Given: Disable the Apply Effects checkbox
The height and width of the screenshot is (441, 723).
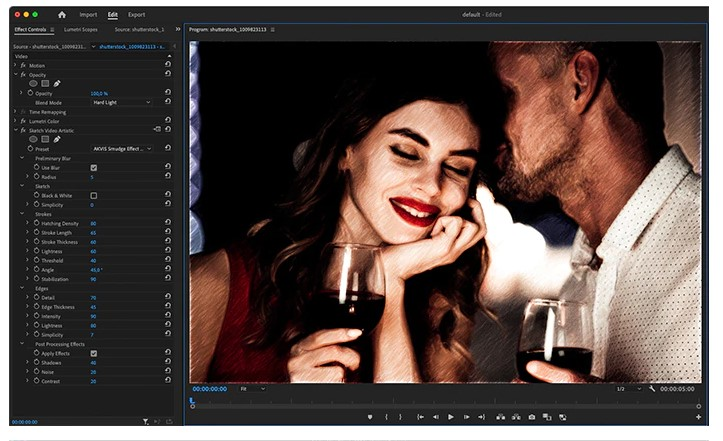Looking at the screenshot, I should 93,353.
